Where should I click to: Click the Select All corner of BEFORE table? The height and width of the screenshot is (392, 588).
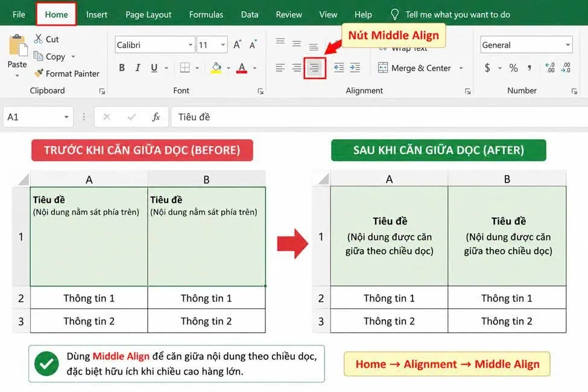pos(24,179)
